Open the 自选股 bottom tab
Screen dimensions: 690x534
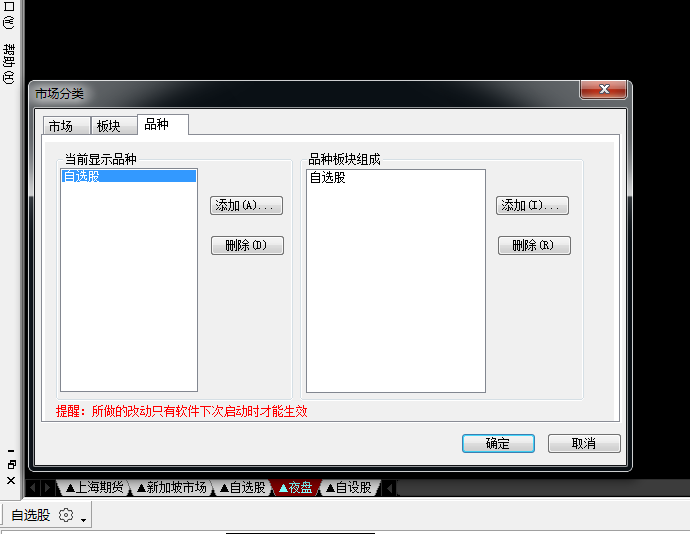click(242, 487)
